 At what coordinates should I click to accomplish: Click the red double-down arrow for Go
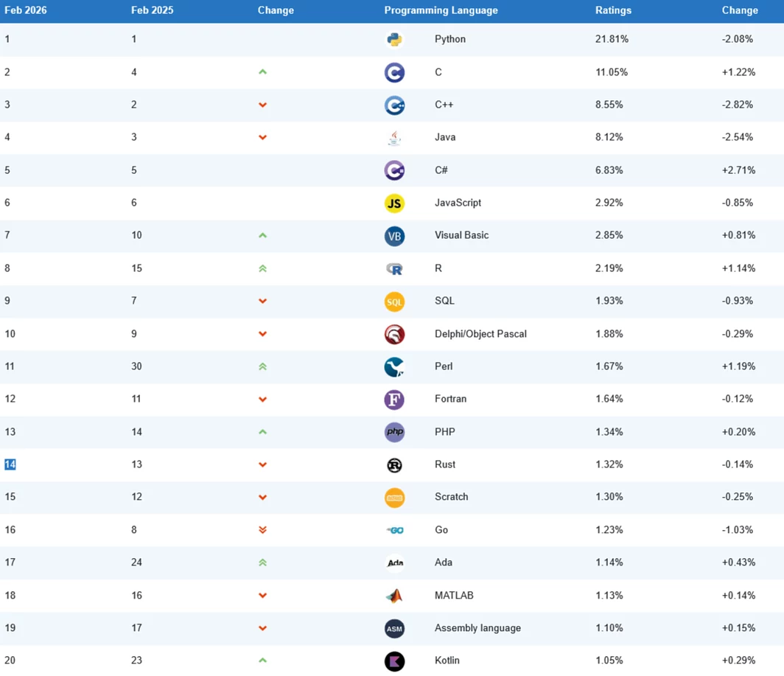pos(262,530)
